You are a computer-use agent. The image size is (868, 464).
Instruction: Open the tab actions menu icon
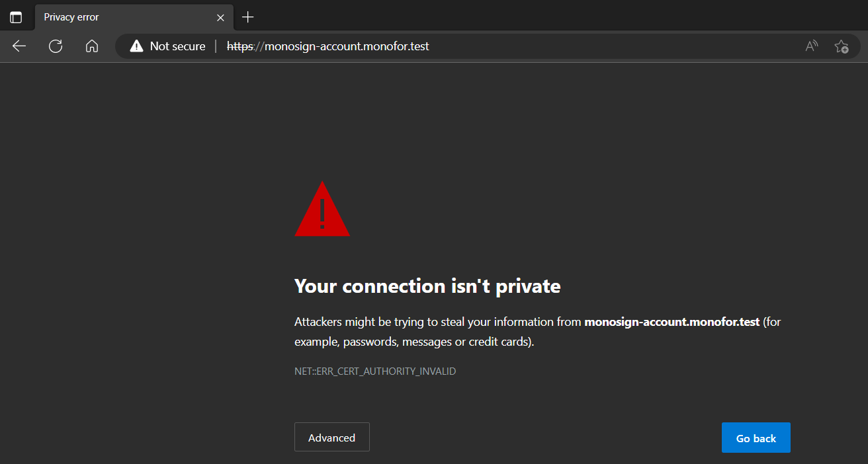[x=16, y=17]
